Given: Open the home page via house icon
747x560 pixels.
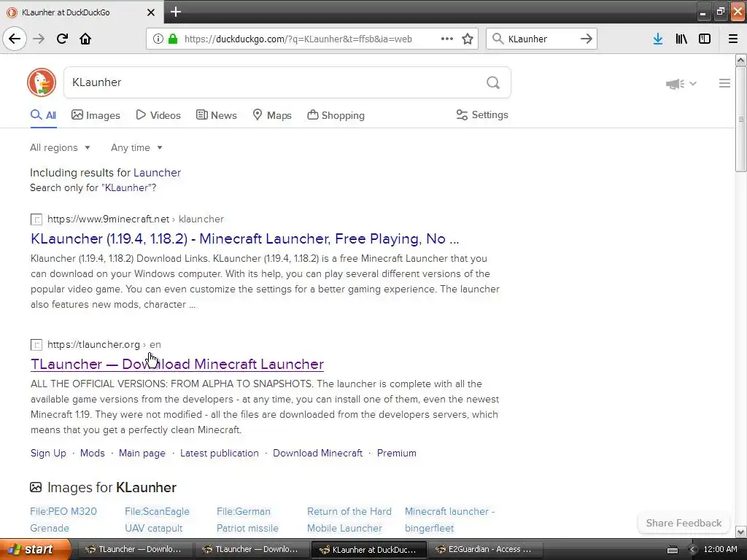Looking at the screenshot, I should pyautogui.click(x=85, y=39).
